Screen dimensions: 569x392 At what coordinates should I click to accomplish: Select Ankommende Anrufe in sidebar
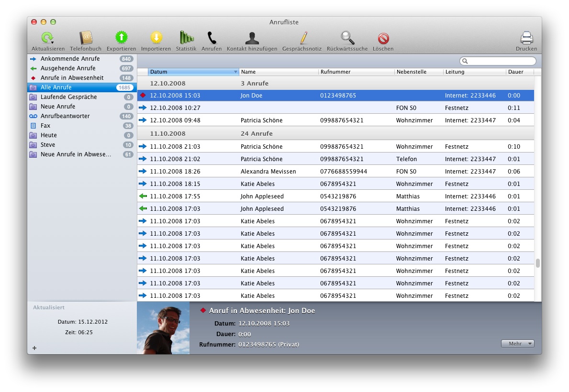70,59
